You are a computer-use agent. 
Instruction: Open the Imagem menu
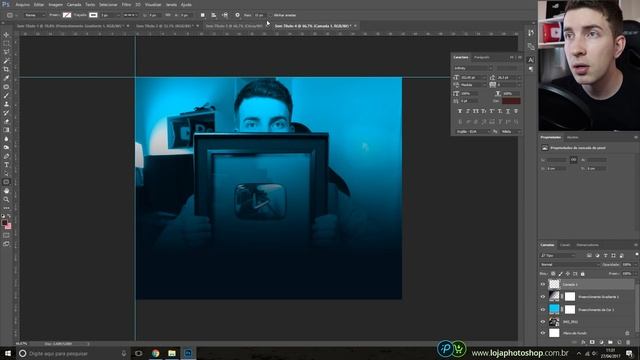[56, 4]
